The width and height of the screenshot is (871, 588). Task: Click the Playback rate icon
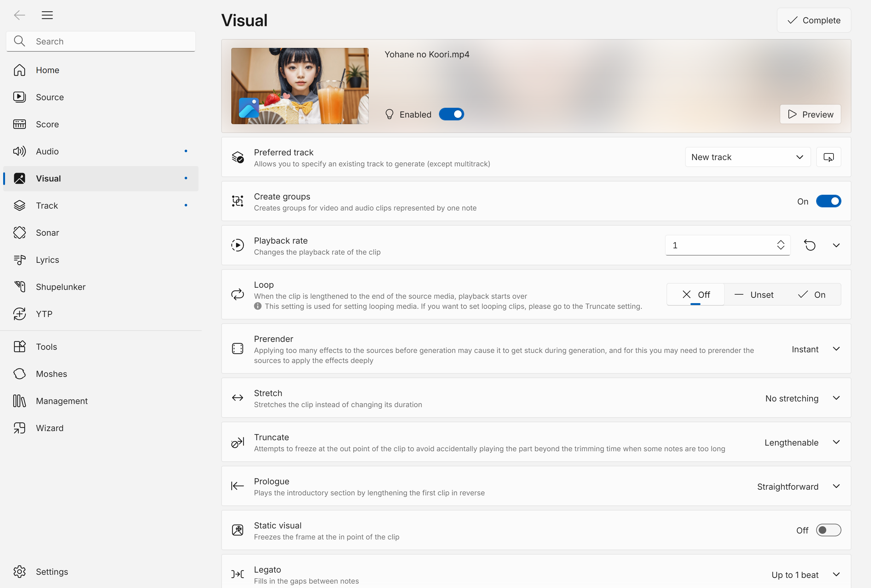[x=238, y=245]
